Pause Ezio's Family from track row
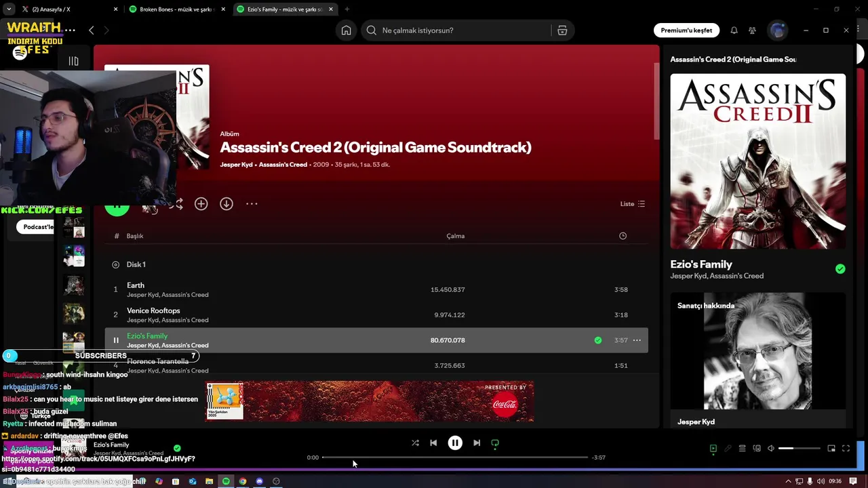Screen dimensions: 868x488 pos(116,340)
